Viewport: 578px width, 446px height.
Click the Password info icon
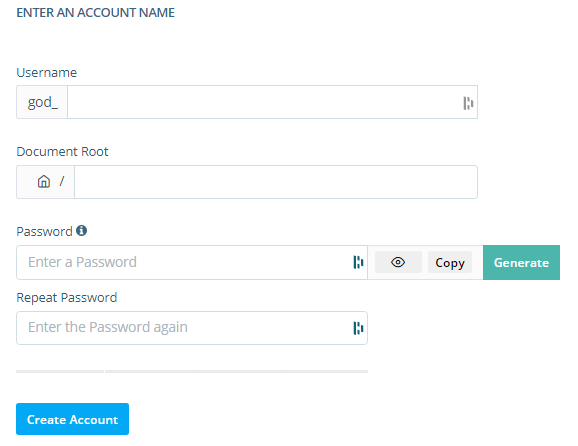81,231
